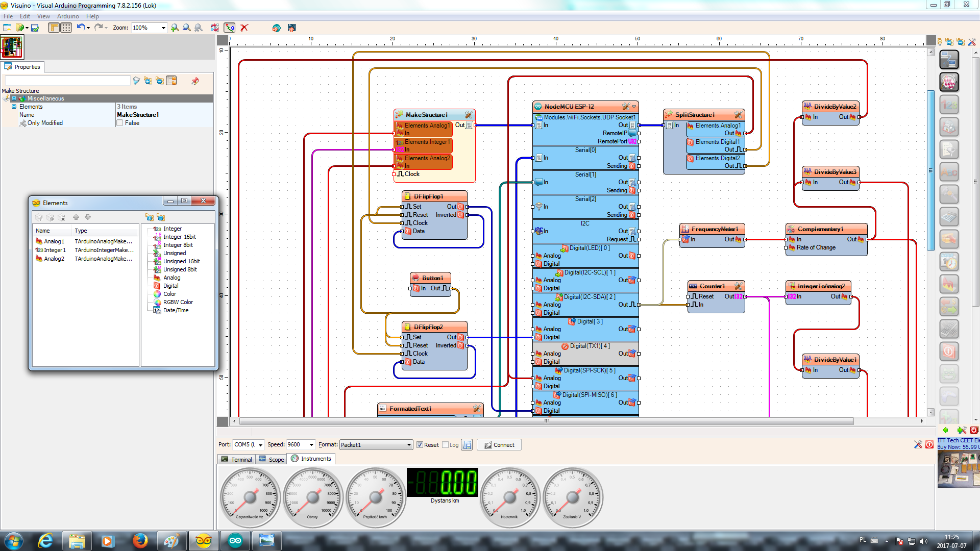The image size is (980, 551).
Task: Open the Zoom percentage dropdown
Action: pos(163,28)
